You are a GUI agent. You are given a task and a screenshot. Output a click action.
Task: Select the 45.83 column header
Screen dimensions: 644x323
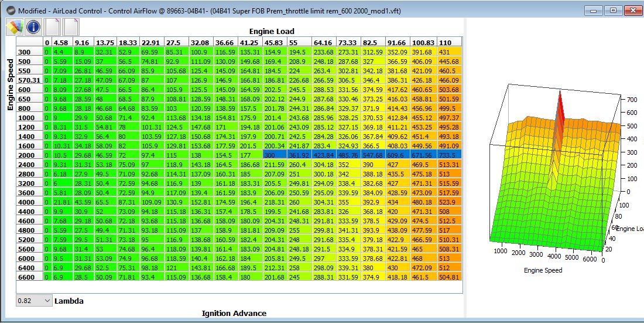(275, 42)
